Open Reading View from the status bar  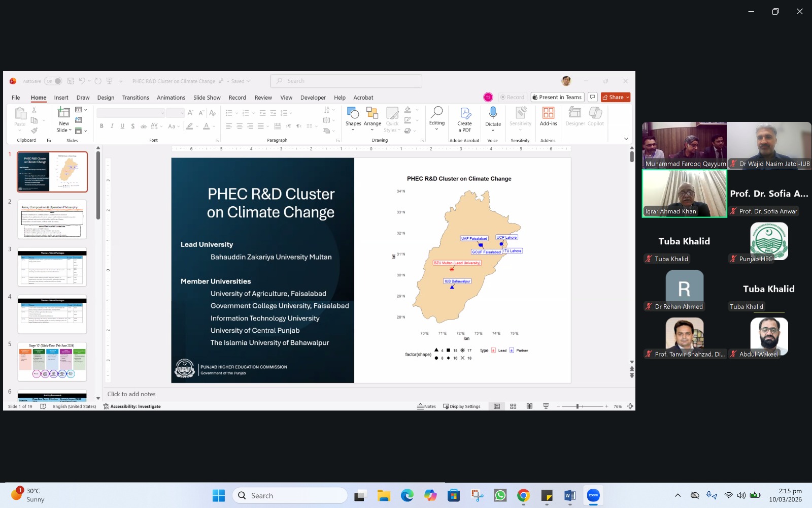click(529, 406)
